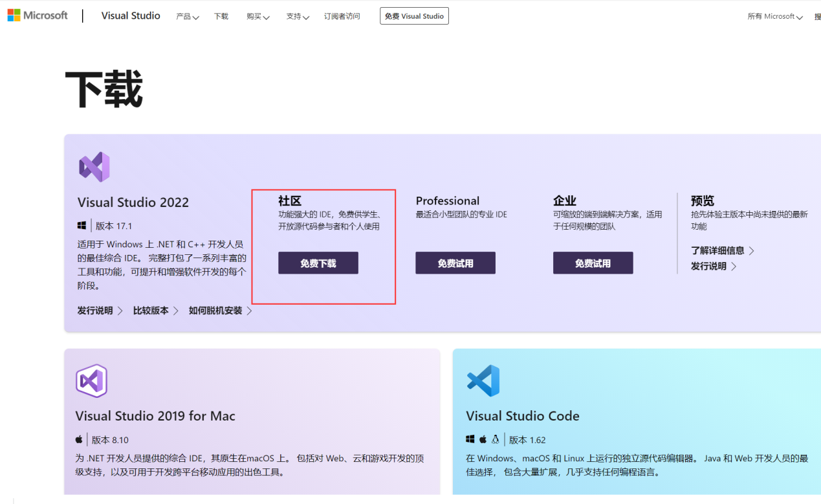The height and width of the screenshot is (504, 821).
Task: Click the Windows icon beside 版本 17.1
Action: pyautogui.click(x=82, y=226)
